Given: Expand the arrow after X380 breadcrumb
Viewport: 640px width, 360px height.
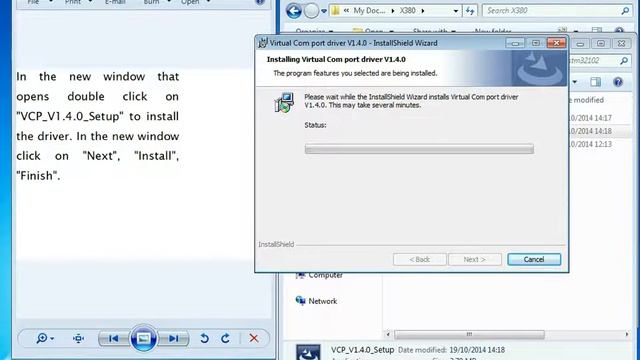Looking at the screenshot, I should pyautogui.click(x=423, y=11).
